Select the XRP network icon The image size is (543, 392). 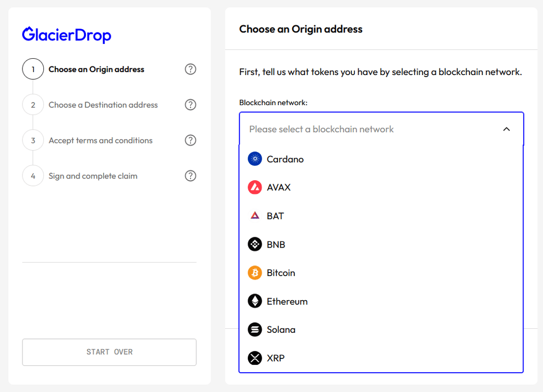coord(254,358)
